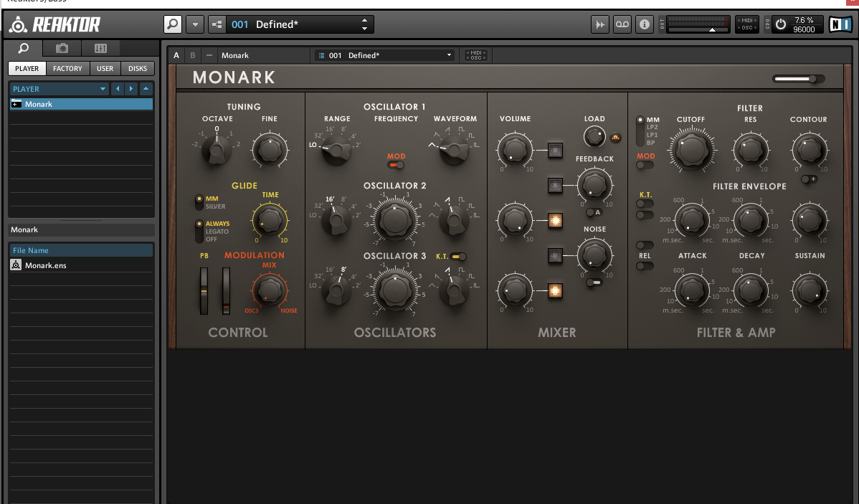Click the PB pitch bend wheel
This screenshot has width=859, height=504.
click(204, 291)
